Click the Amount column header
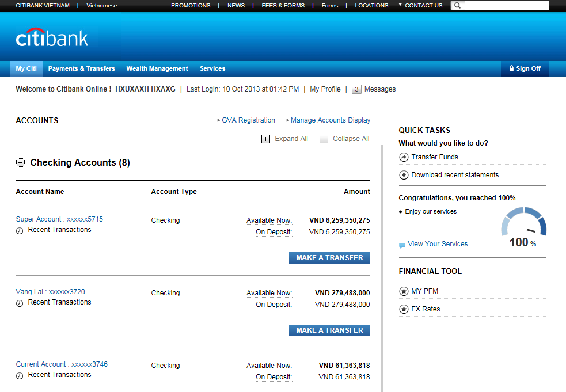The height and width of the screenshot is (392, 566). (x=356, y=192)
